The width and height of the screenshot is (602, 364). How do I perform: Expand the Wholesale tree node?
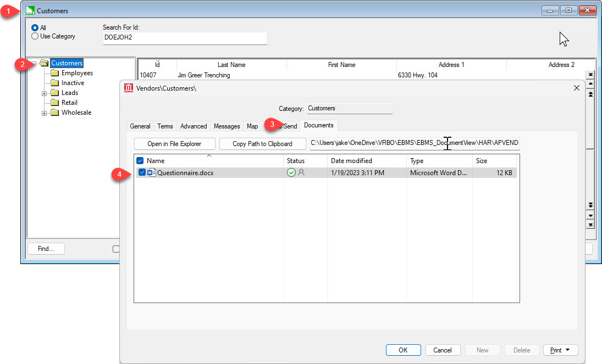click(x=44, y=112)
